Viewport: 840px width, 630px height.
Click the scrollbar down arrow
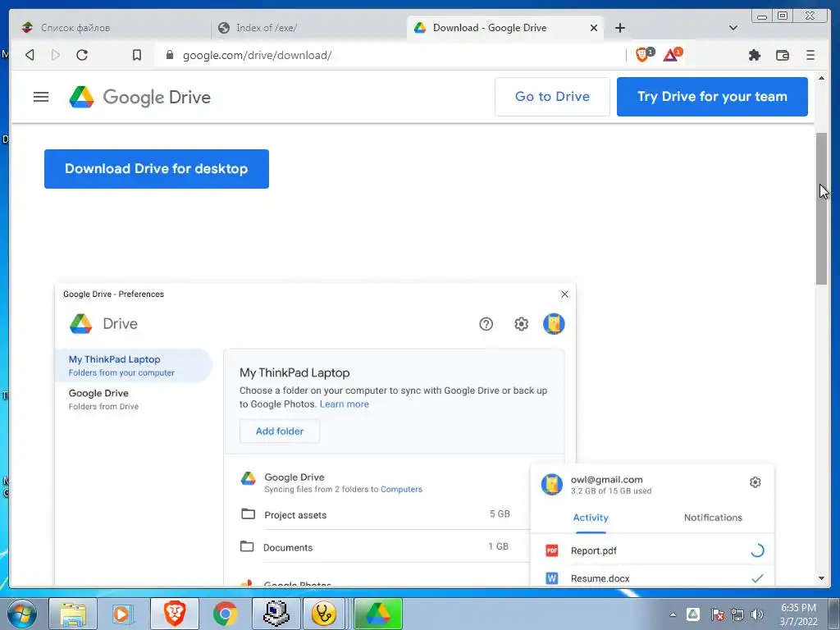pos(821,578)
